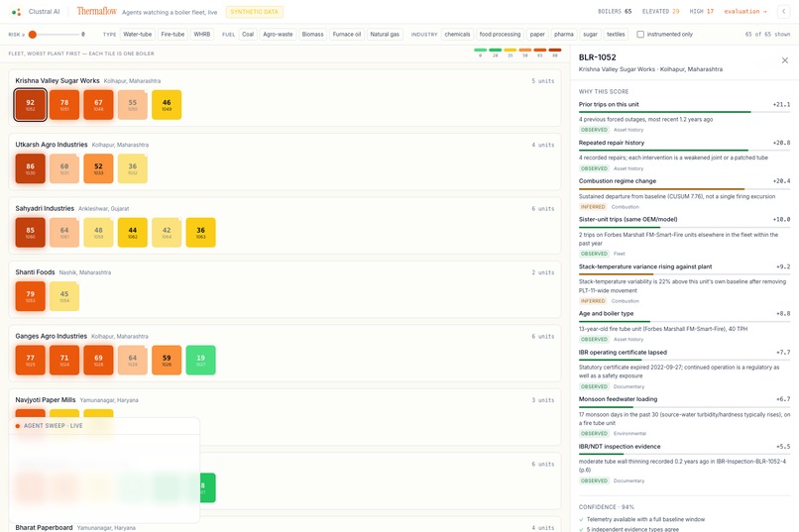Toggle the WHRB type filter
This screenshot has width=799, height=532.
point(202,34)
